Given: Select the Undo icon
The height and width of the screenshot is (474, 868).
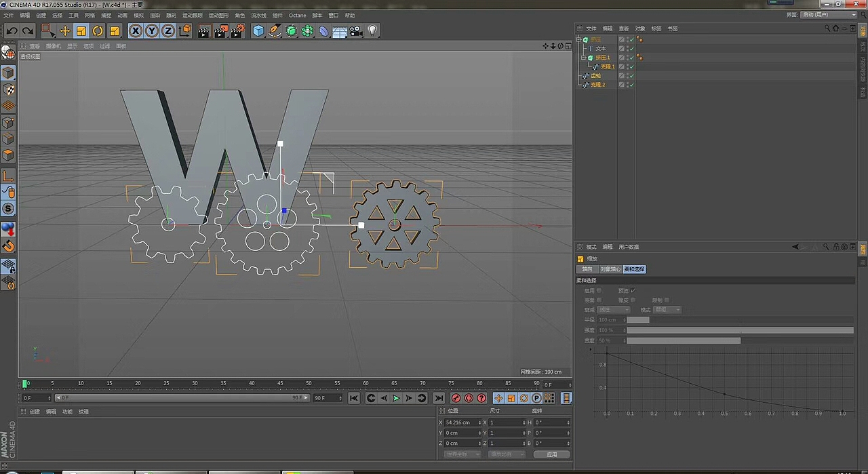Looking at the screenshot, I should pos(11,31).
